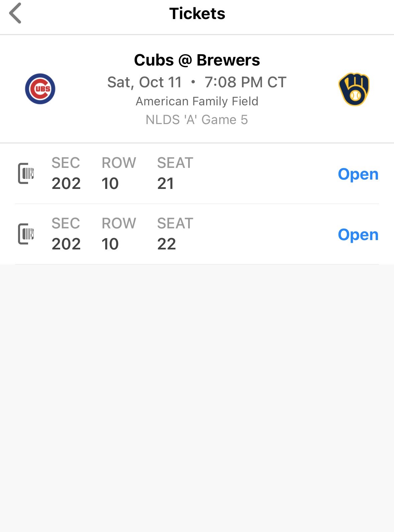The image size is (394, 532).
Task: Open the ticket for seat 22
Action: click(358, 235)
